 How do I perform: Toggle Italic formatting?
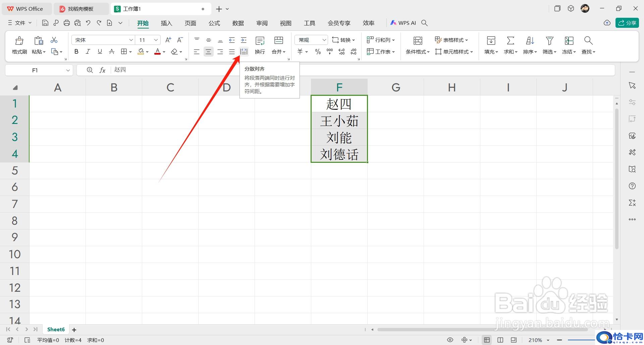click(x=88, y=52)
